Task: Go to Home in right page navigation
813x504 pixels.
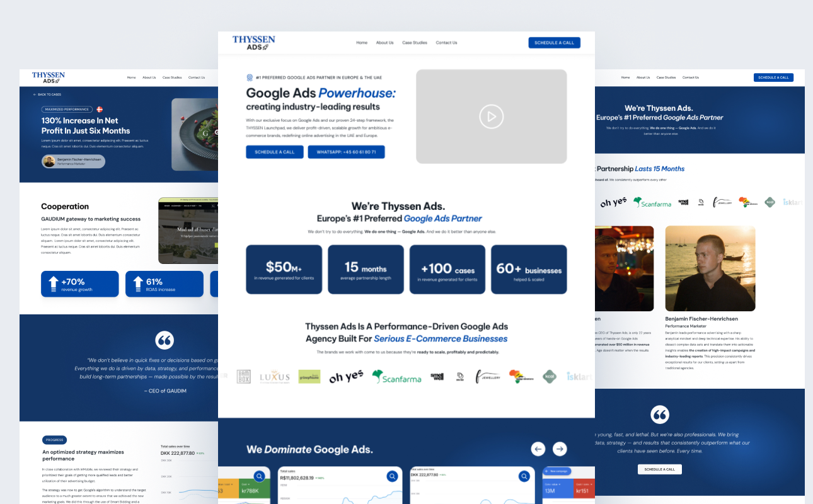Action: 625,77
